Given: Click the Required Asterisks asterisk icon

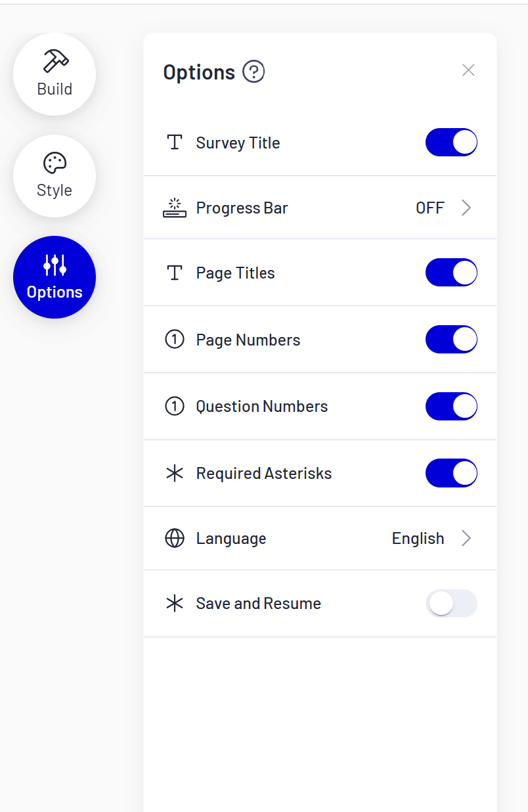Looking at the screenshot, I should tap(174, 473).
